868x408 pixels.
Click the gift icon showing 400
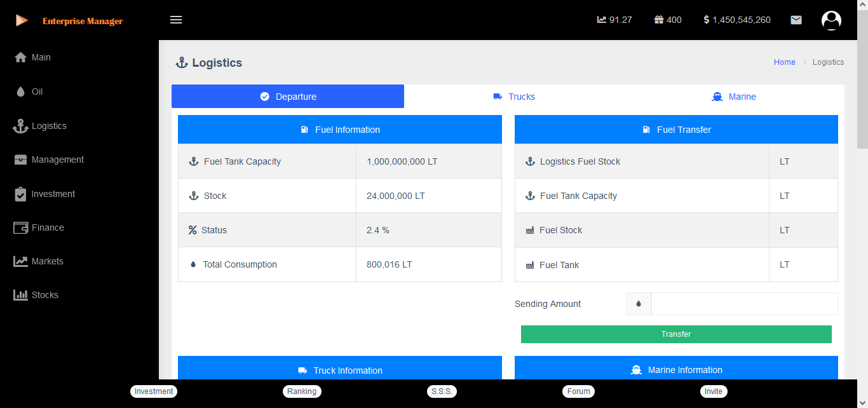click(659, 20)
